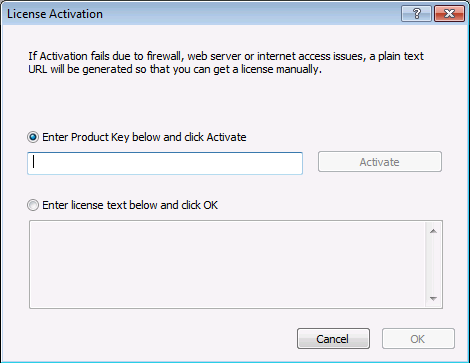Click the 'If Activation fails' instruction line
Image resolution: width=470 pixels, height=363 pixels.
point(226,56)
